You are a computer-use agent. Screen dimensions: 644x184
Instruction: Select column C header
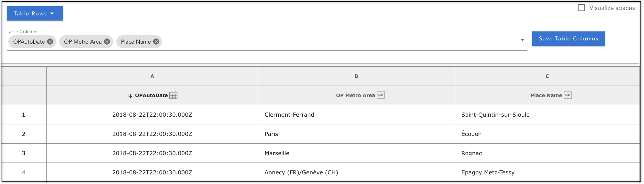pyautogui.click(x=547, y=76)
